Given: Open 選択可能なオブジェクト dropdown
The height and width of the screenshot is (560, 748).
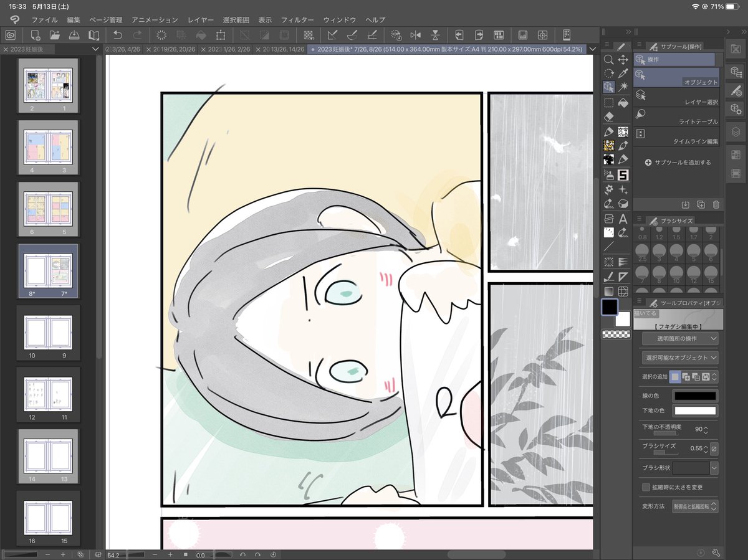Looking at the screenshot, I should [x=679, y=358].
